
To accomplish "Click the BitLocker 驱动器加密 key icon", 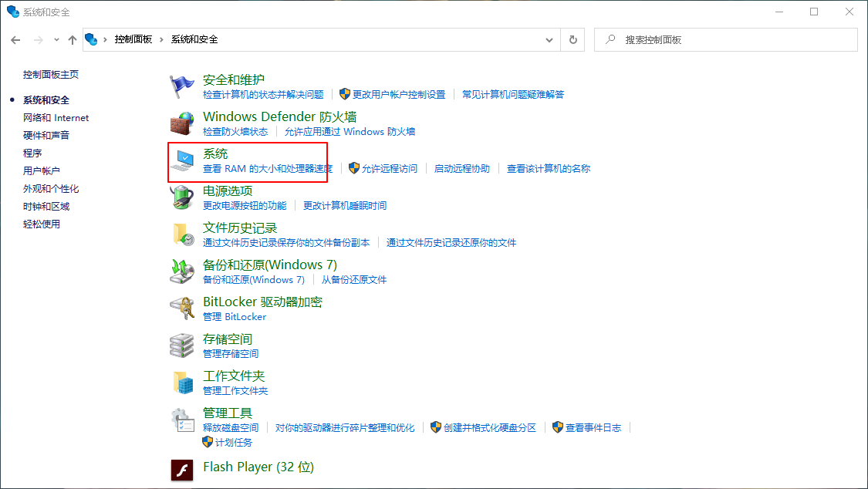I will 182,309.
